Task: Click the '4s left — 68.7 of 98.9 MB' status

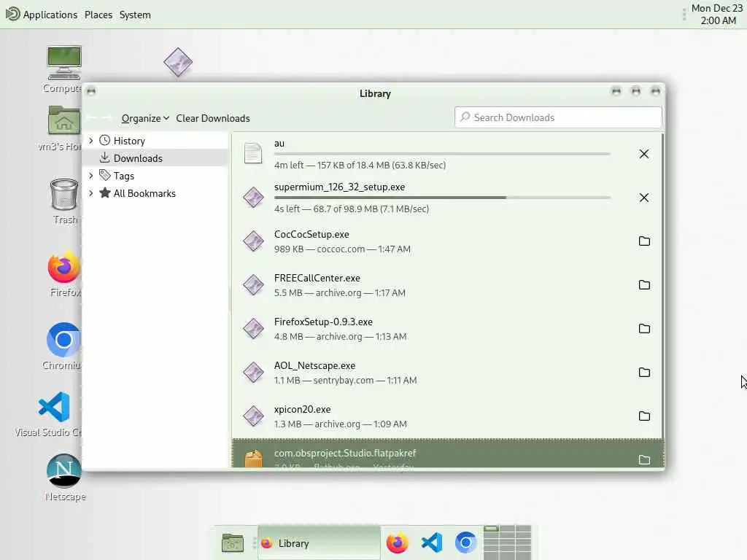Action: 351,209
